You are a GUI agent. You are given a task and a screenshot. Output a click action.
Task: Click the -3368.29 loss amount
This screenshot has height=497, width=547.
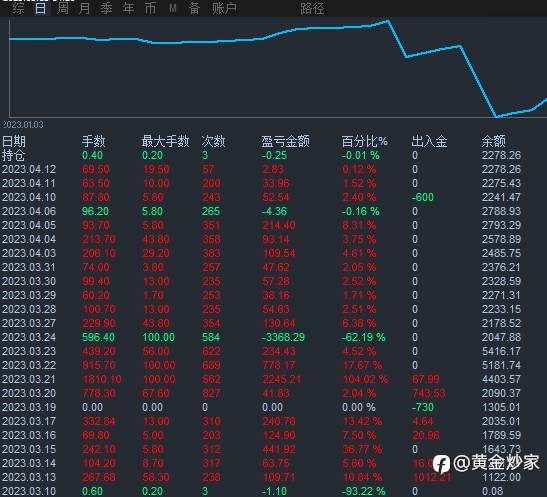[x=283, y=337]
